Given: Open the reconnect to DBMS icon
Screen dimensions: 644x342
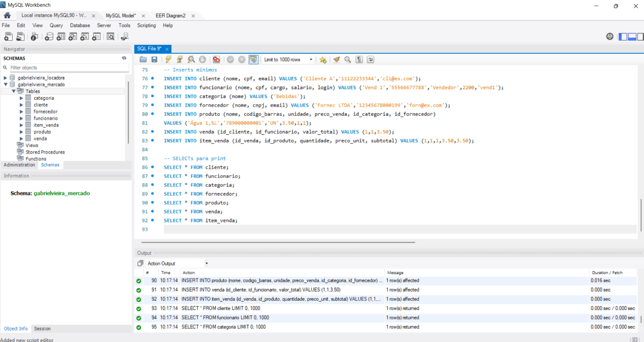Looking at the screenshot, I should pos(124,37).
